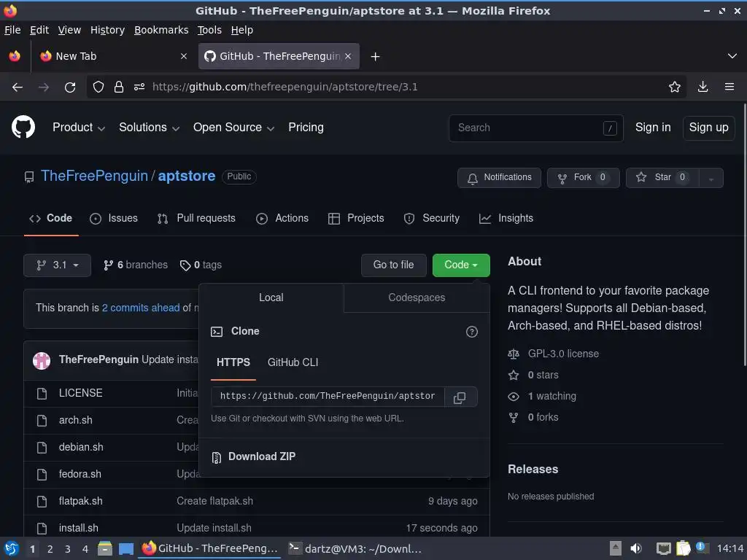This screenshot has height=560, width=747.
Task: Open the 6 branches link
Action: [135, 265]
